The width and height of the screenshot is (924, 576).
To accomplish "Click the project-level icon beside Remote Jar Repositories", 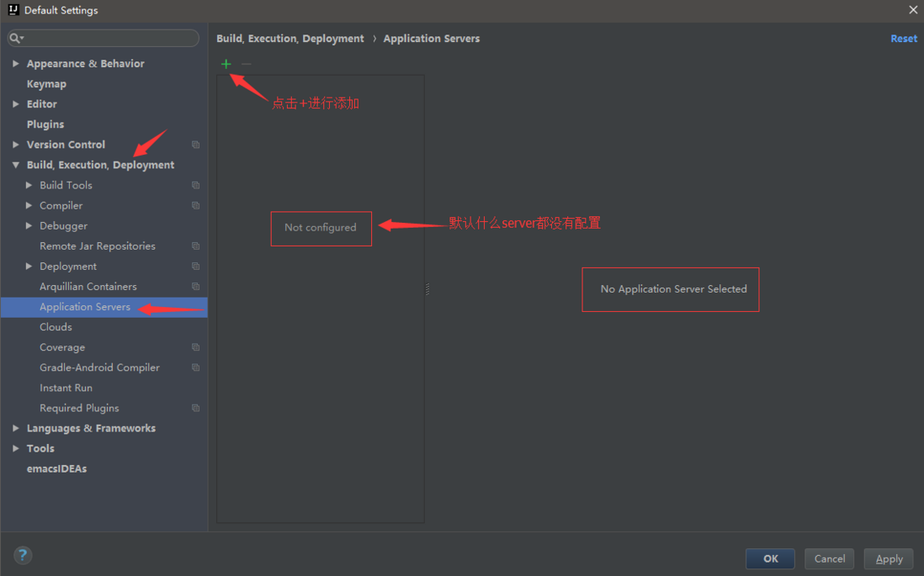I will 195,246.
